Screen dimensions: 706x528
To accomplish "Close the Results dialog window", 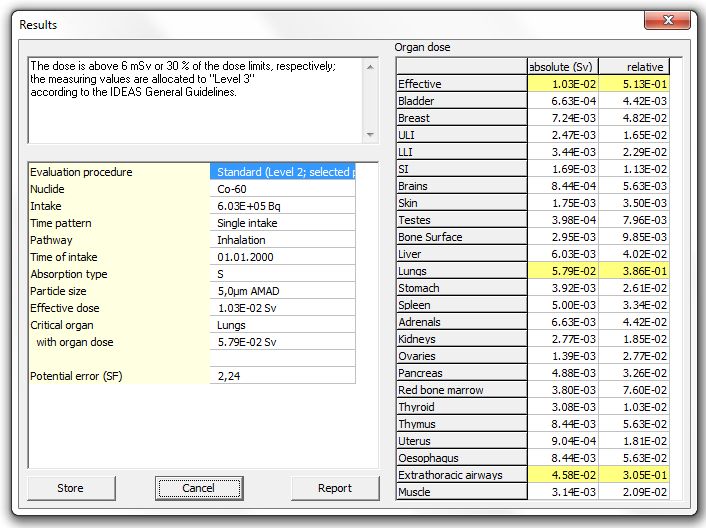I will (x=667, y=20).
